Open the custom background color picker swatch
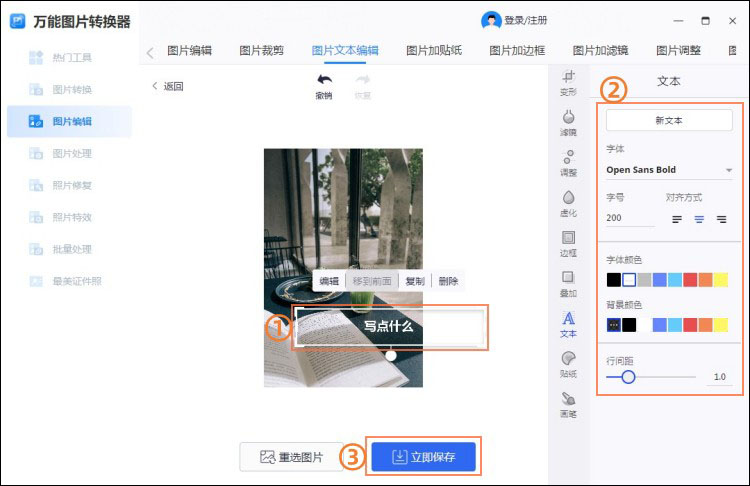The height and width of the screenshot is (486, 750). (x=614, y=325)
